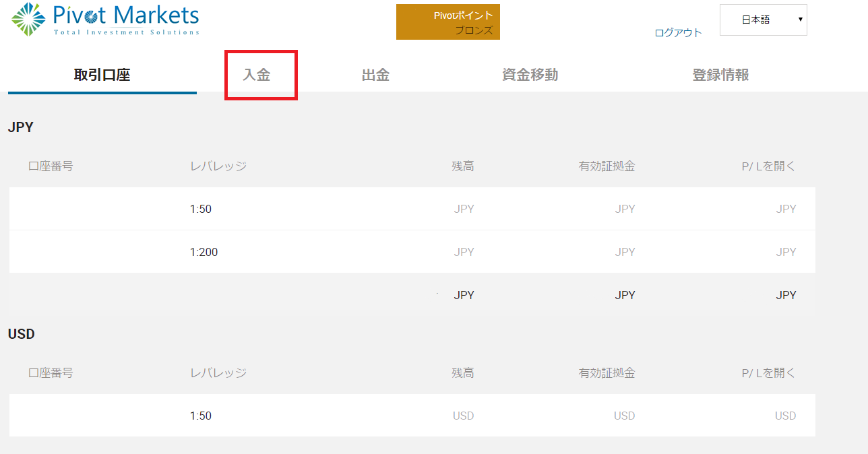Click 口座番号 header in JPY table
The height and width of the screenshot is (454, 868).
click(51, 166)
